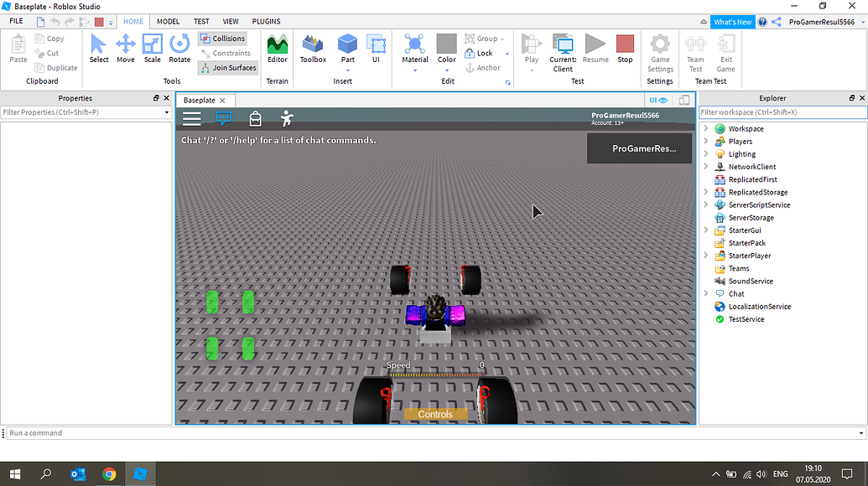Toggle Collisions setting
This screenshot has width=868, height=486.
pyautogui.click(x=222, y=39)
